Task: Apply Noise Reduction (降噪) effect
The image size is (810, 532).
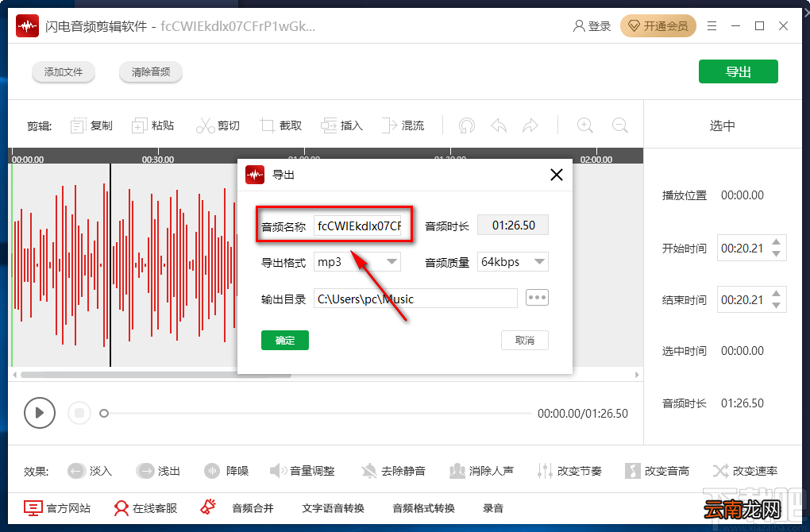Action: pyautogui.click(x=226, y=471)
